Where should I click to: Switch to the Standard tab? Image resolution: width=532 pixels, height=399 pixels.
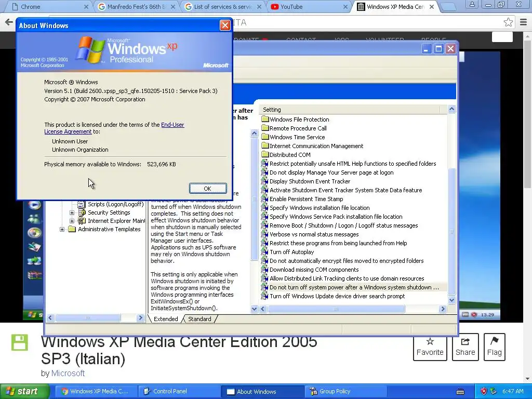coord(199,319)
